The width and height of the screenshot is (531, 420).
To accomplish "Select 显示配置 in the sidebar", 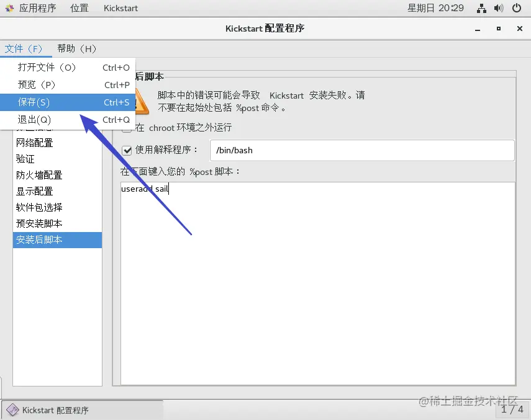I will click(x=57, y=192).
